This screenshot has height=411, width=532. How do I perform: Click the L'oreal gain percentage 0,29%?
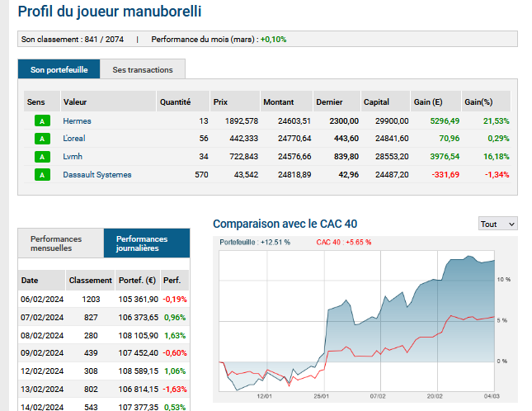[498, 139]
